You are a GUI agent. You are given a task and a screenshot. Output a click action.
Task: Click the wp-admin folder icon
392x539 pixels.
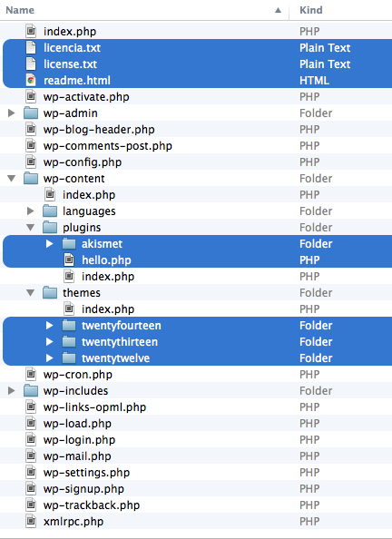(x=31, y=113)
